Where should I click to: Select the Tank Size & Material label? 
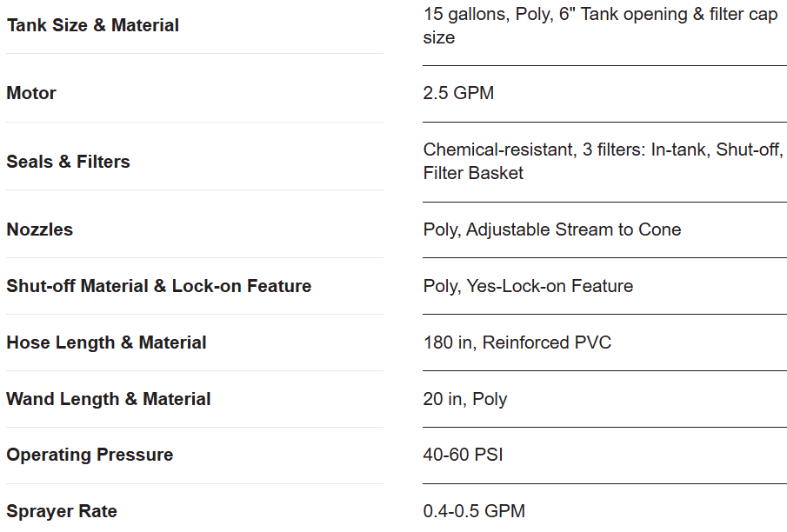click(92, 25)
